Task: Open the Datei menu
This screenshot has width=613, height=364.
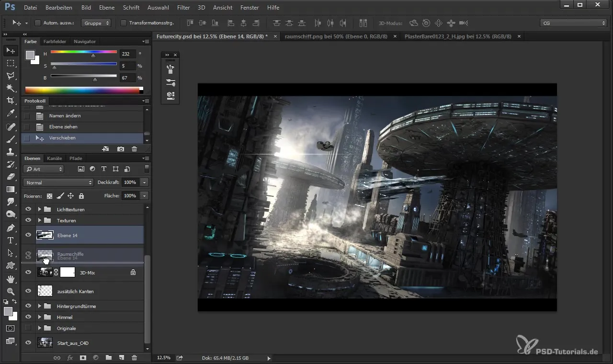Action: coord(30,8)
